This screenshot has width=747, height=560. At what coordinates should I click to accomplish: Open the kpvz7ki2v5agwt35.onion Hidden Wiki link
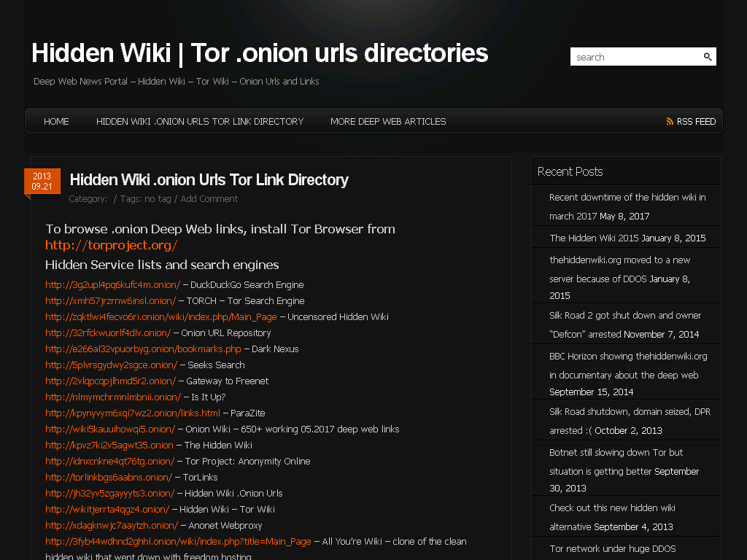tap(109, 446)
